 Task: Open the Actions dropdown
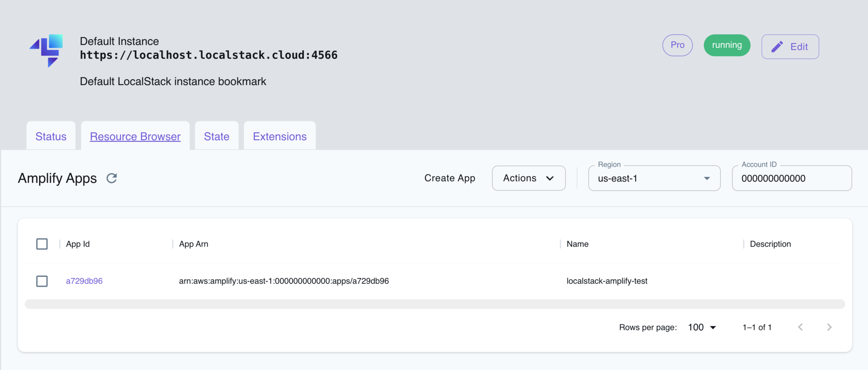(528, 178)
